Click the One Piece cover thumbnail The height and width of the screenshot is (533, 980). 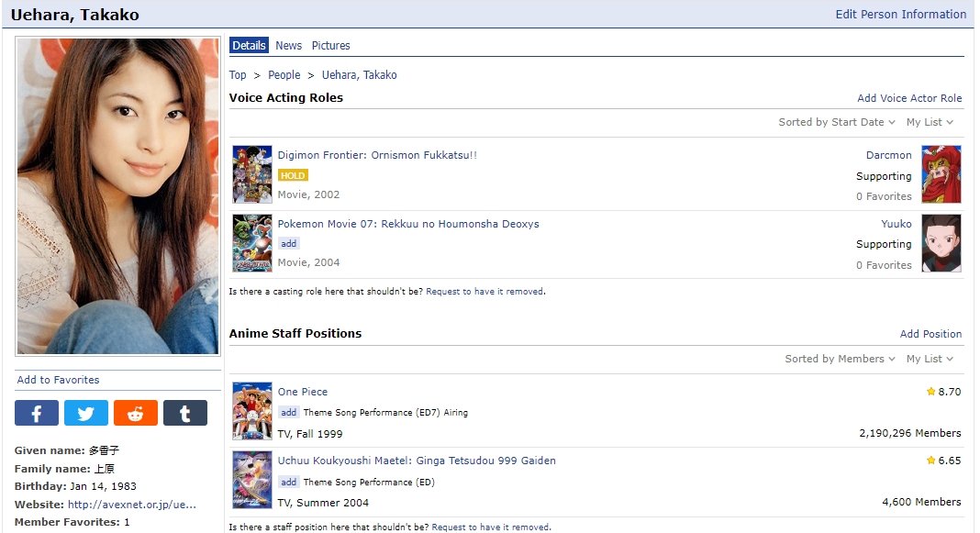point(252,411)
